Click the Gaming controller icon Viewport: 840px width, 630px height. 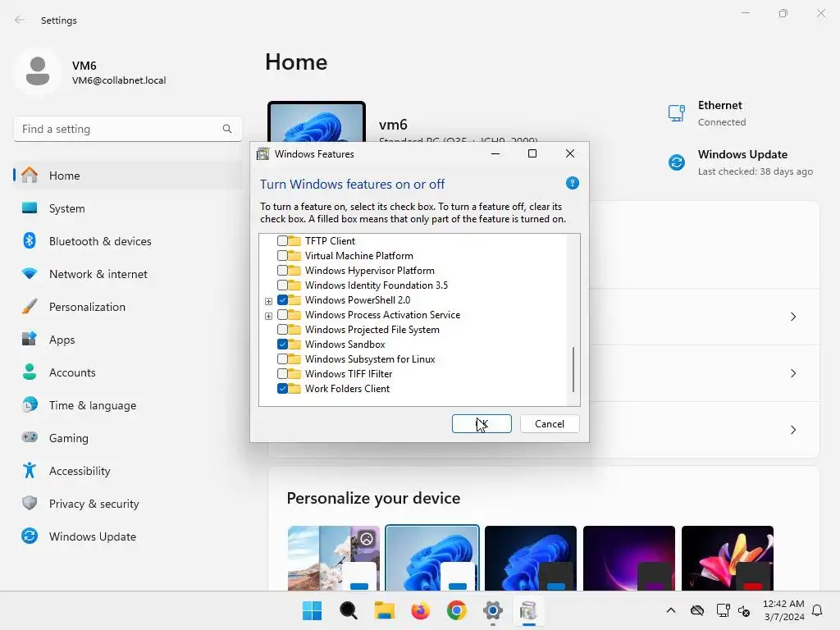pos(30,437)
